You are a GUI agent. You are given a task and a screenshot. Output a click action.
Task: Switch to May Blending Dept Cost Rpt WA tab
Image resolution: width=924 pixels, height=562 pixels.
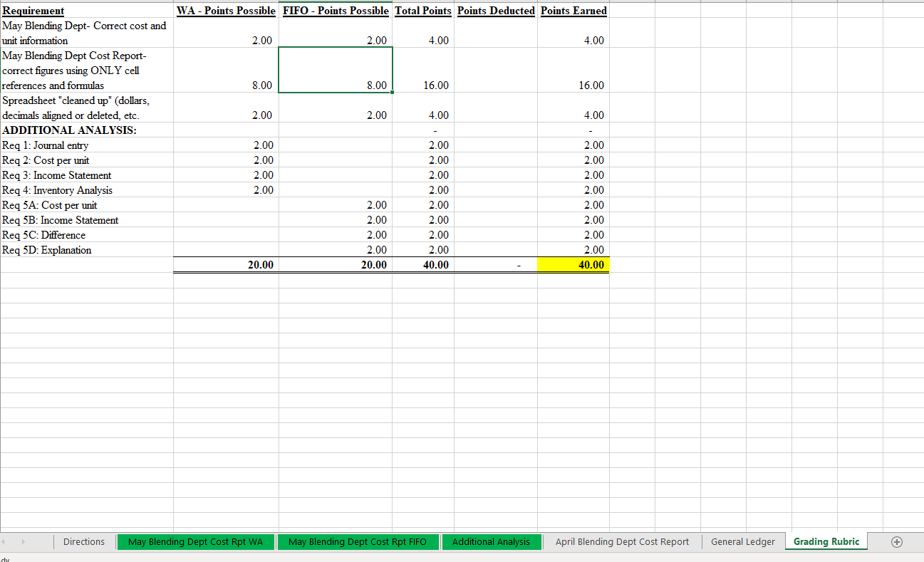pyautogui.click(x=195, y=542)
